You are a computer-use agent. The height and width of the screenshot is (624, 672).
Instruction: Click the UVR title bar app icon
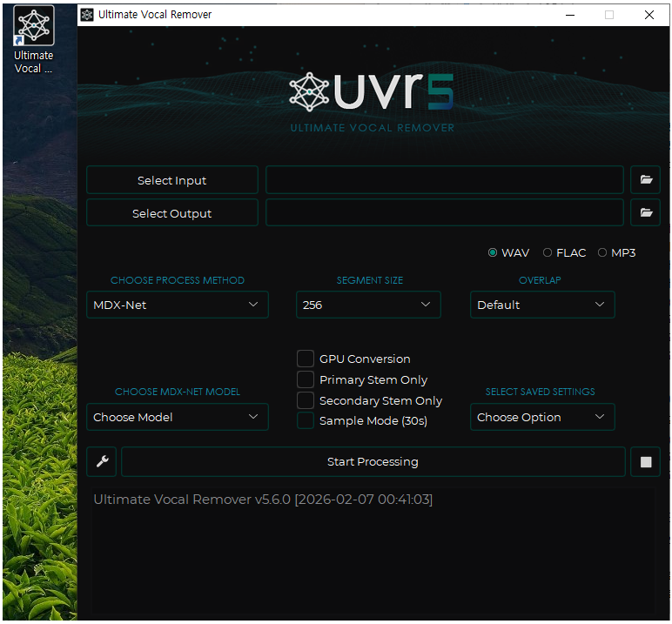point(87,15)
